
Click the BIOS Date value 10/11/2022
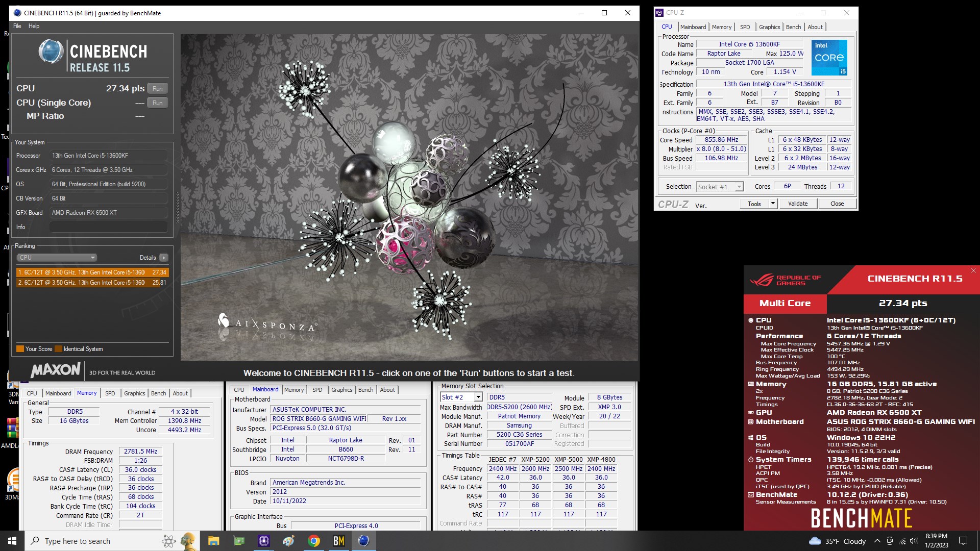[346, 501]
